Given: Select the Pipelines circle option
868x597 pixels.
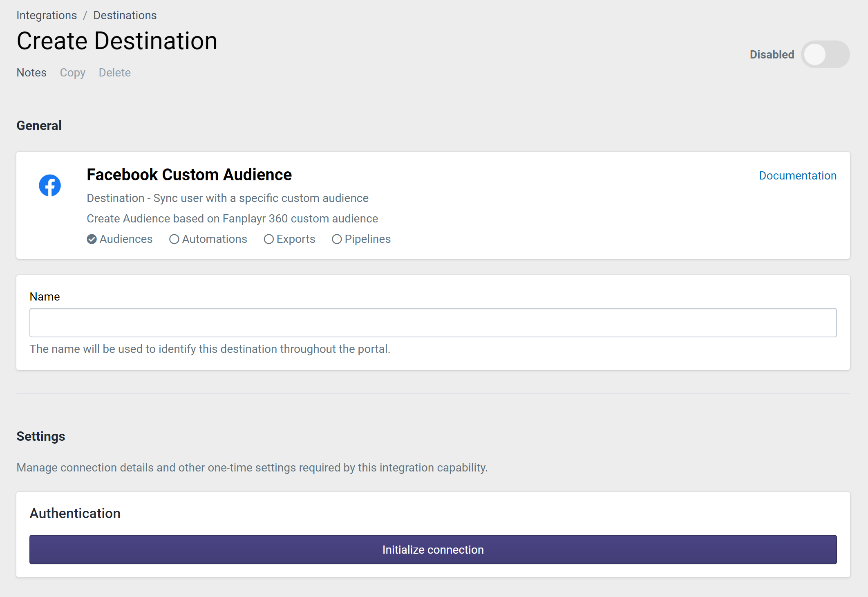Looking at the screenshot, I should (337, 239).
